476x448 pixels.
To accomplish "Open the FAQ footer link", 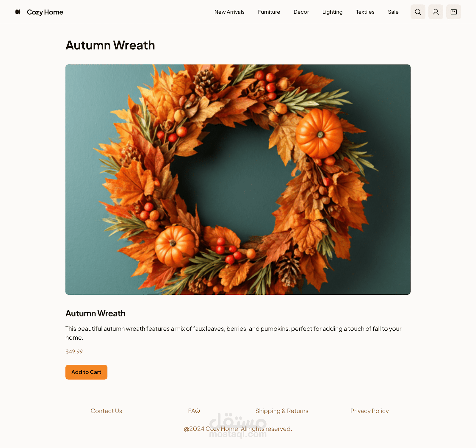I will 194,411.
